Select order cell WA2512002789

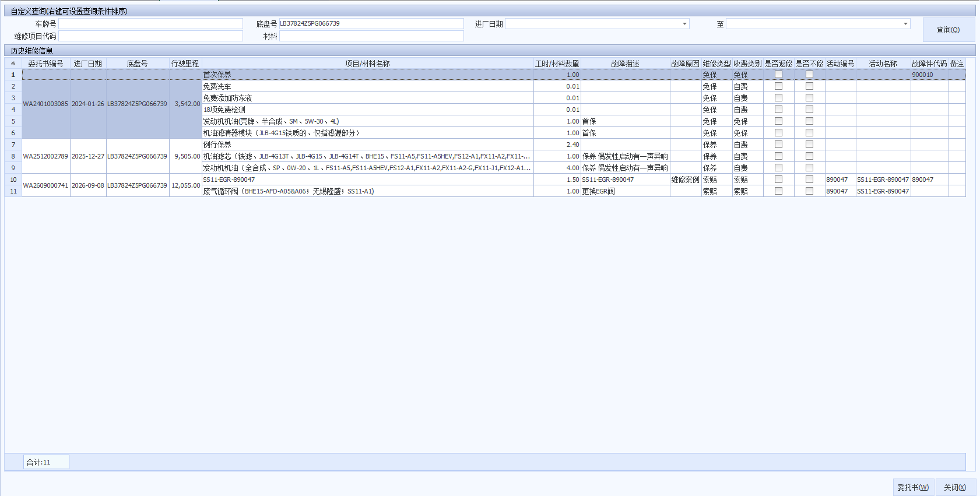[46, 156]
